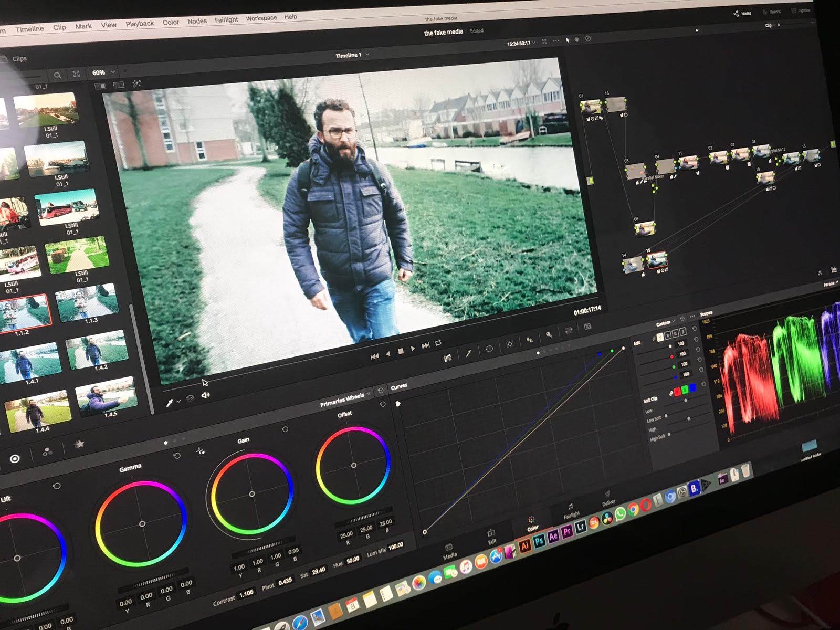Open Google Chrome from the Dock
The height and width of the screenshot is (630, 840).
[633, 509]
